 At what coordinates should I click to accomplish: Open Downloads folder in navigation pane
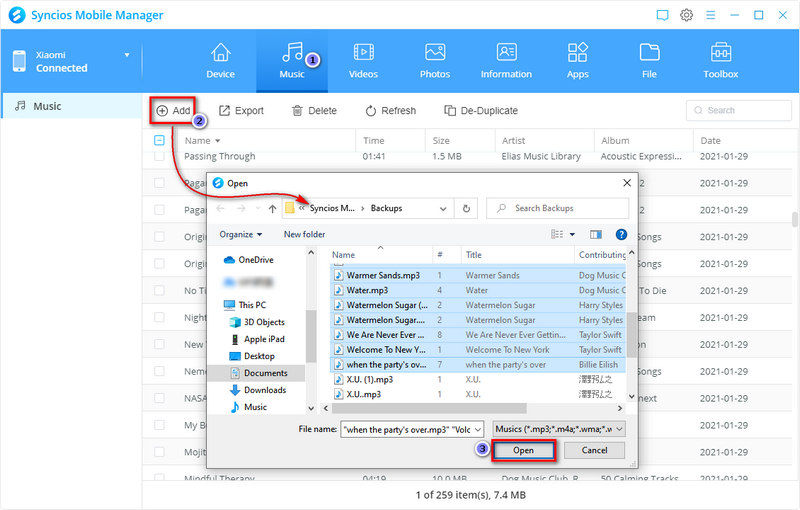click(258, 390)
